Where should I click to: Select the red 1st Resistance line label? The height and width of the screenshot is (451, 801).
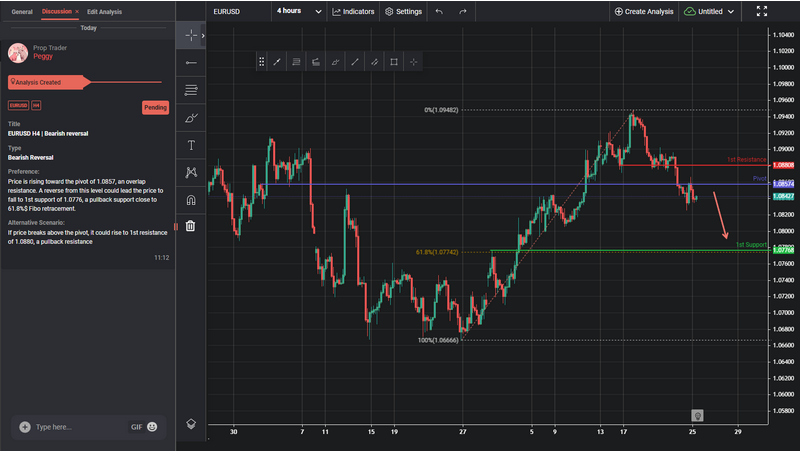[746, 159]
